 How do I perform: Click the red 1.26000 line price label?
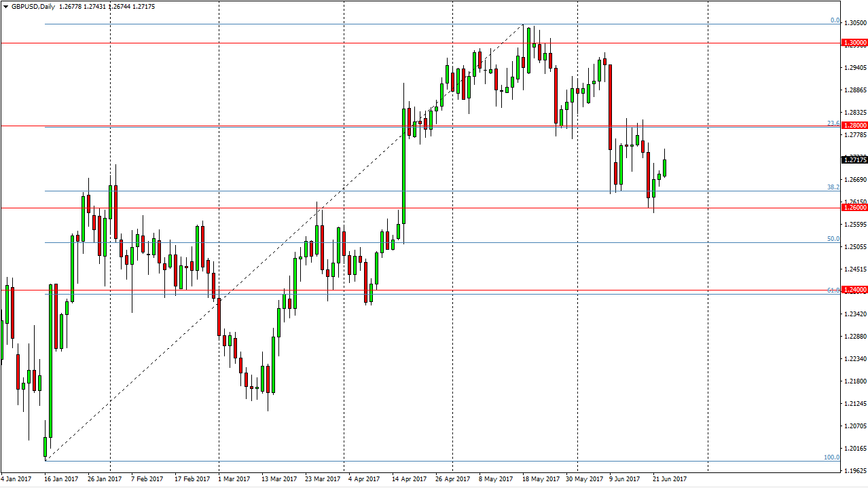click(x=854, y=207)
